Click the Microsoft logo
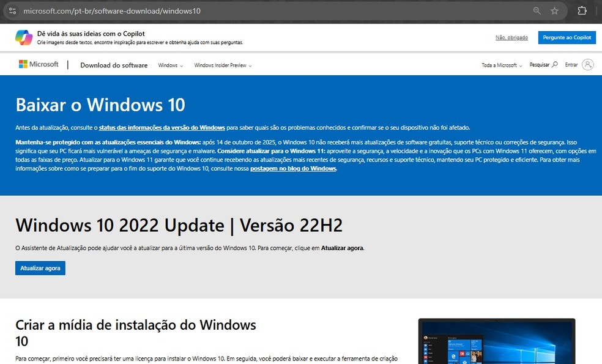Image resolution: width=602 pixels, height=364 pixels. [x=39, y=64]
